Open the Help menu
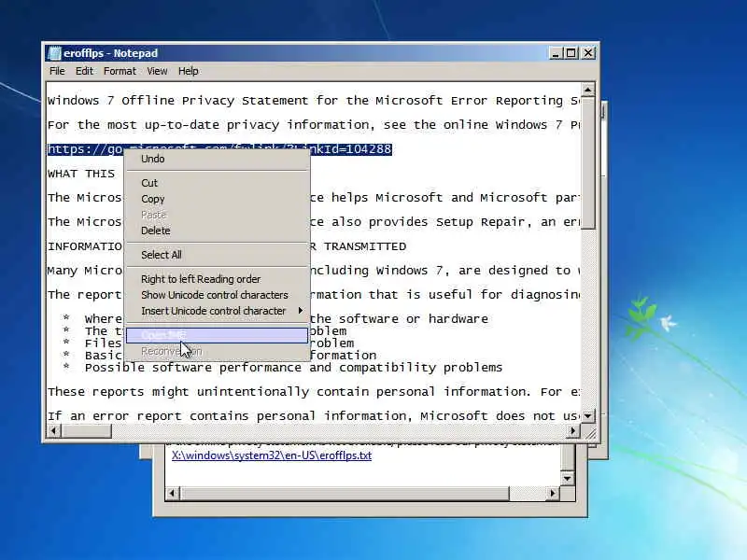The height and width of the screenshot is (560, 747). click(x=189, y=71)
